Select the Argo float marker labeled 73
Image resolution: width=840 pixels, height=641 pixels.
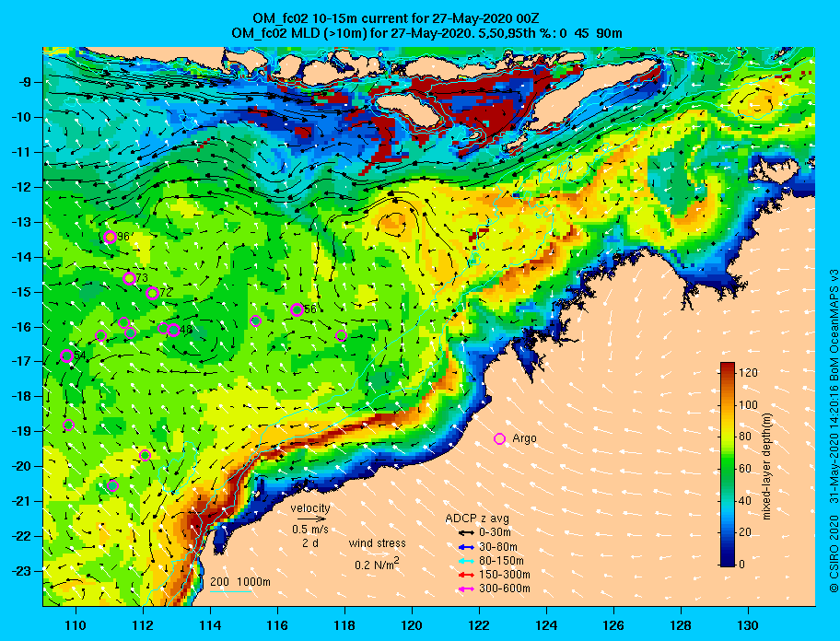click(129, 278)
